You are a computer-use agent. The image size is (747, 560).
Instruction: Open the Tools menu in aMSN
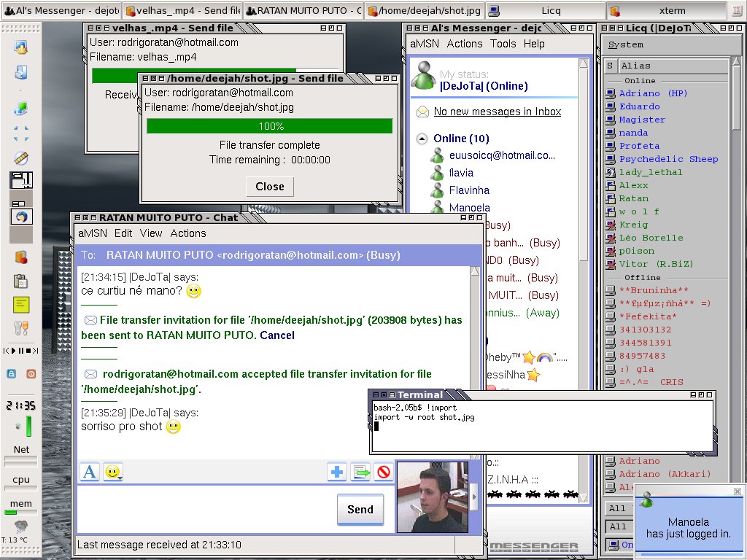tap(503, 44)
